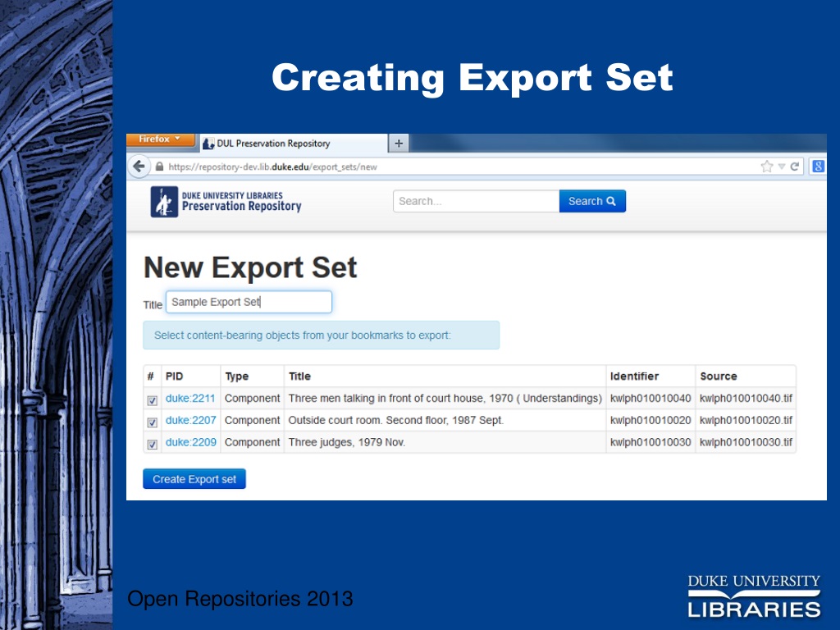Click 'Three judges, 1979 Nov.' title cell
Image resolution: width=840 pixels, height=630 pixels.
[x=347, y=442]
